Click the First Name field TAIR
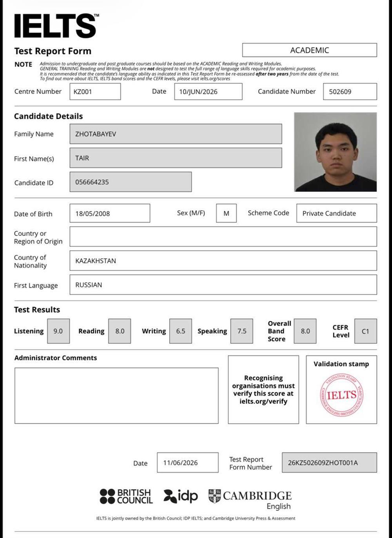 (176, 158)
